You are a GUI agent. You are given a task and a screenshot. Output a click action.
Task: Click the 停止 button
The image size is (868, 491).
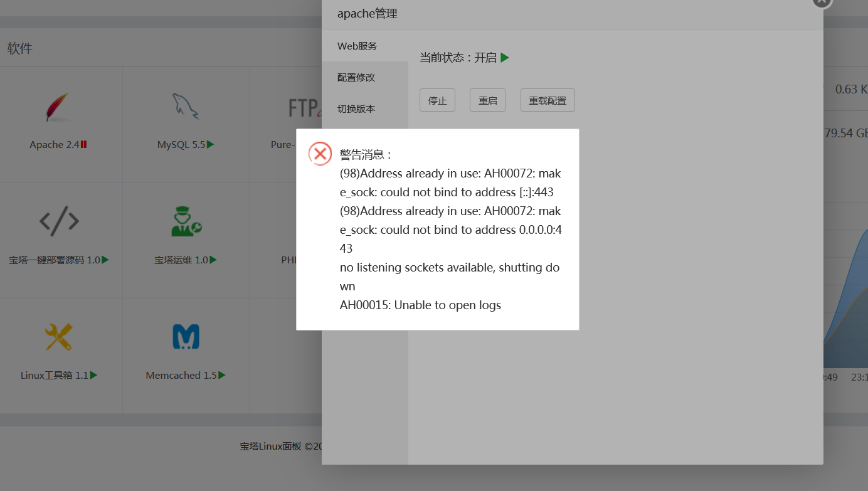tap(437, 100)
